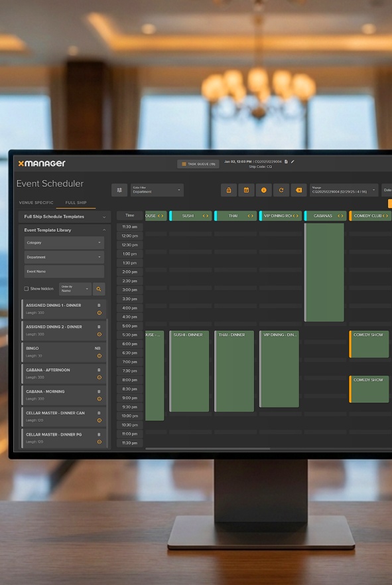Viewport: 392px width, 585px height.
Task: Click the xManager logo
Action: (42, 163)
